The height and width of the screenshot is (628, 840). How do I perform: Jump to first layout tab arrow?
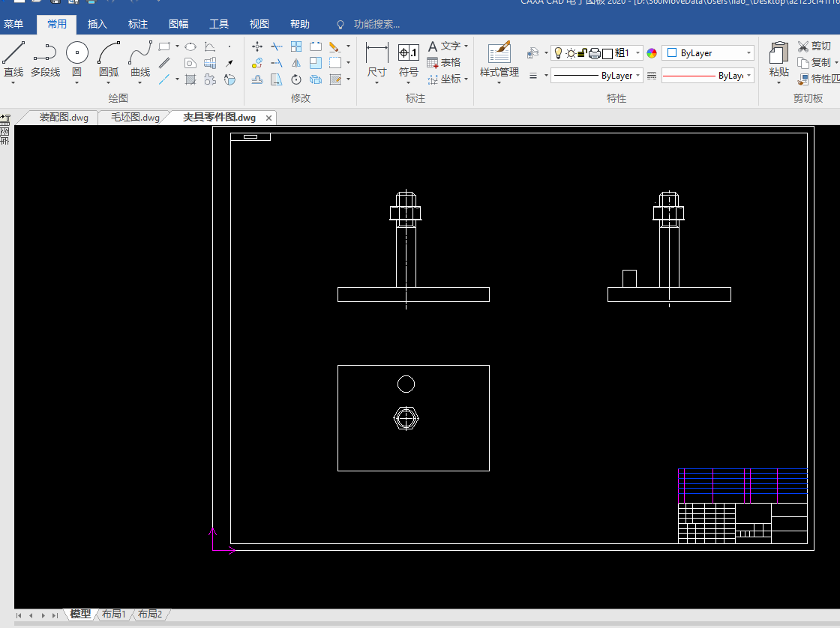[19, 616]
